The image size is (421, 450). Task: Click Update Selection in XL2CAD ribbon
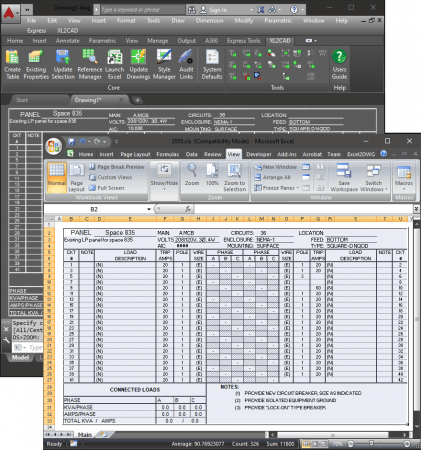[63, 64]
